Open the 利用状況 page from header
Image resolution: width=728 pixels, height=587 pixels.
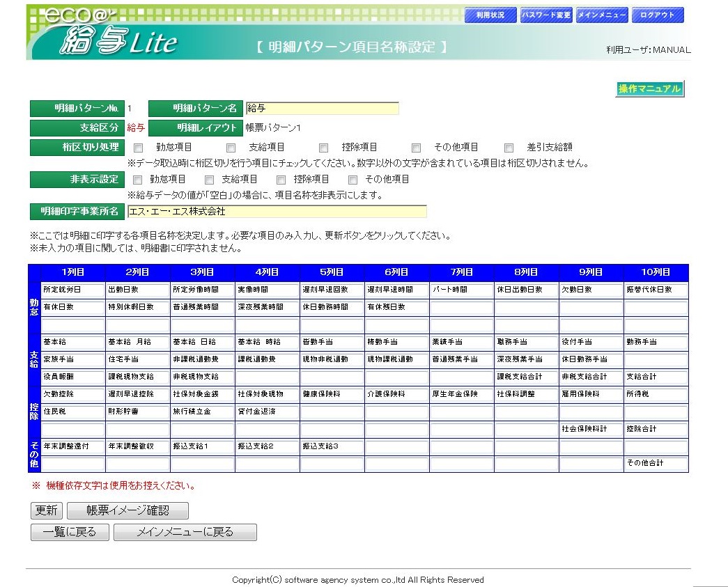coord(490,15)
